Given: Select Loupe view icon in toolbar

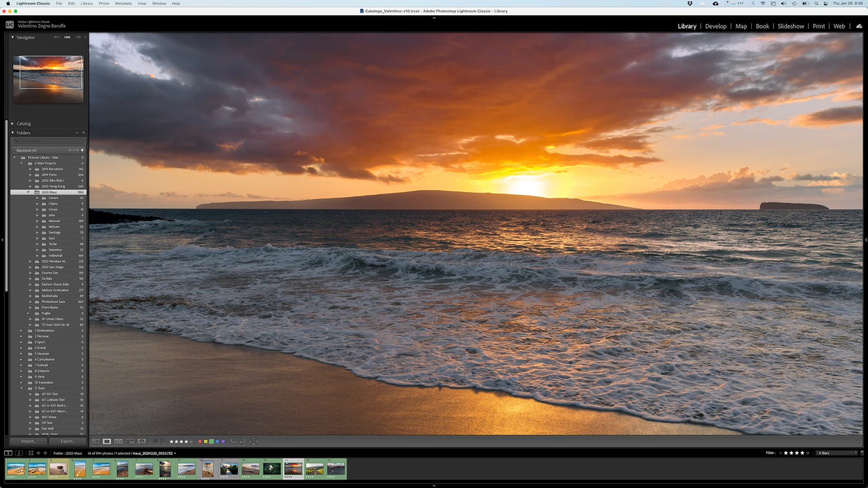Looking at the screenshot, I should tap(107, 441).
